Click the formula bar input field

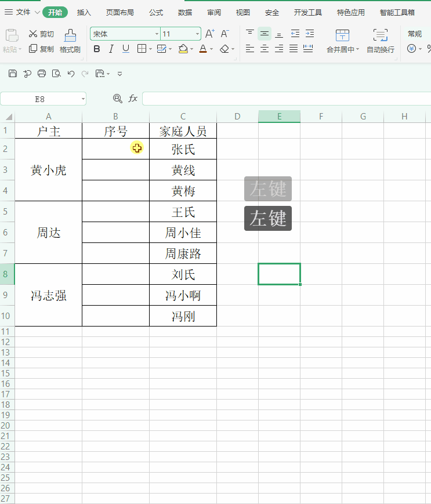tap(287, 99)
